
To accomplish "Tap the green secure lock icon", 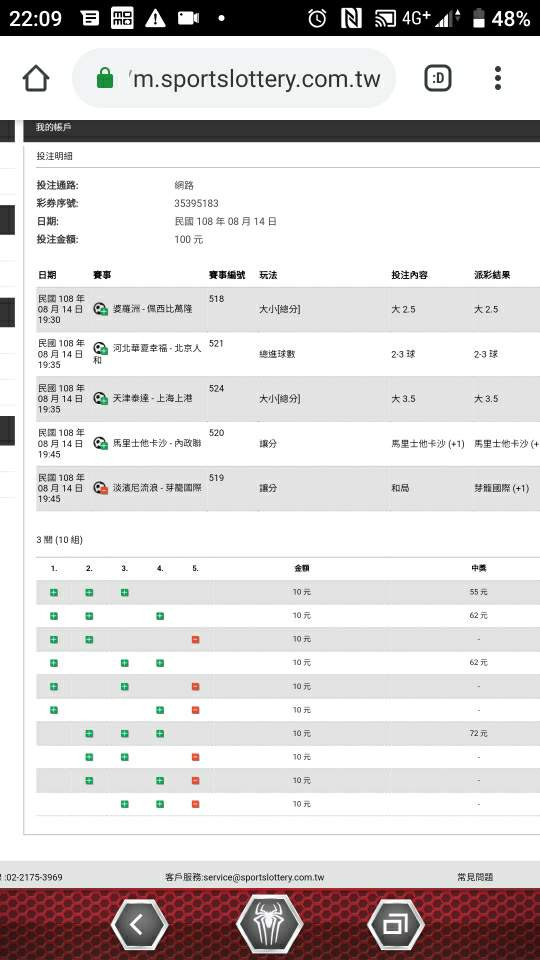I will click(105, 78).
